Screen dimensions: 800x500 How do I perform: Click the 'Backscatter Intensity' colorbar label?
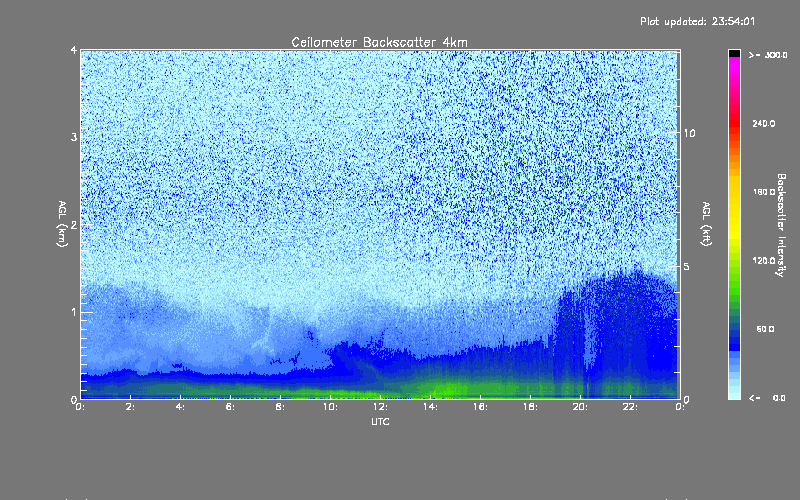(x=780, y=225)
